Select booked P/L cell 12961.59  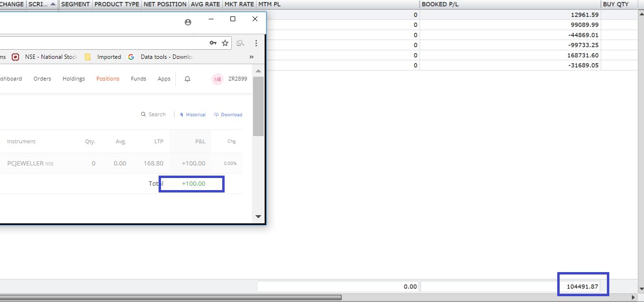click(x=510, y=14)
